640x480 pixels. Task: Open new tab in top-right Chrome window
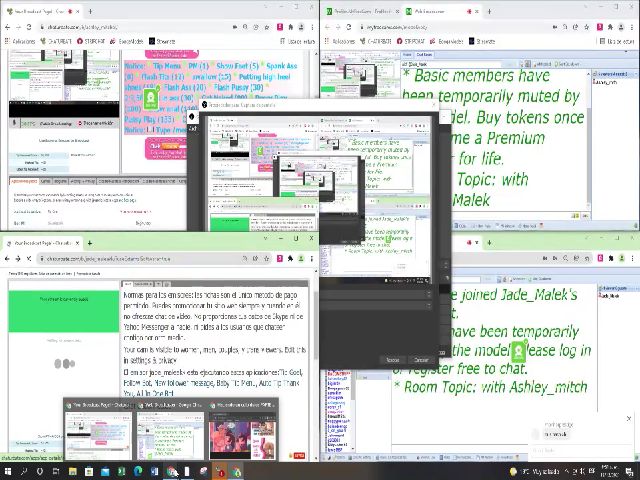489,11
